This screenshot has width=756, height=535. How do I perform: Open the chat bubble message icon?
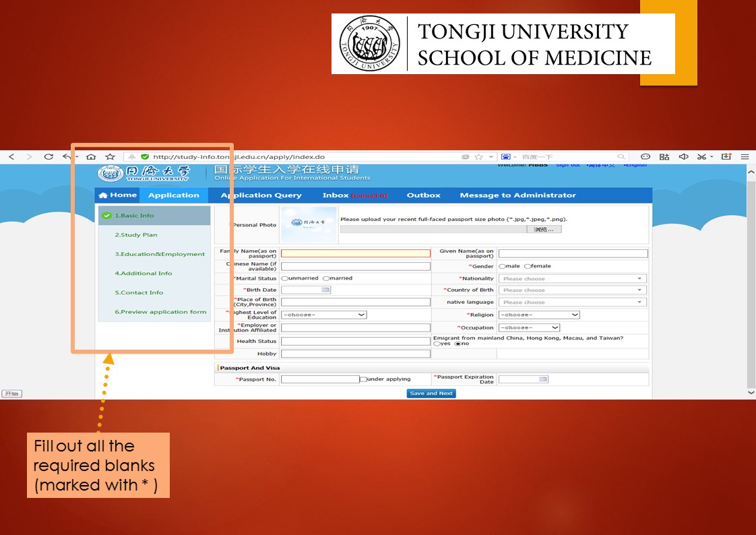pos(645,156)
